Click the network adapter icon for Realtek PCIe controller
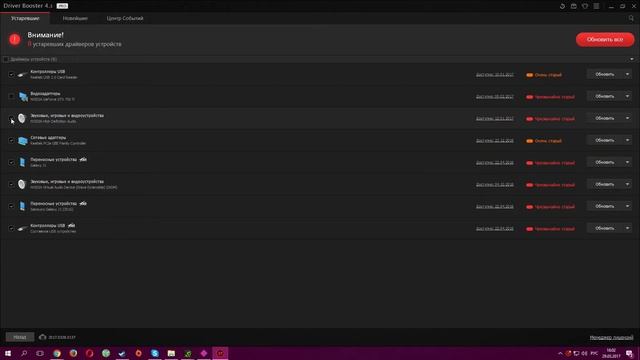The width and height of the screenshot is (640, 360). coord(23,140)
